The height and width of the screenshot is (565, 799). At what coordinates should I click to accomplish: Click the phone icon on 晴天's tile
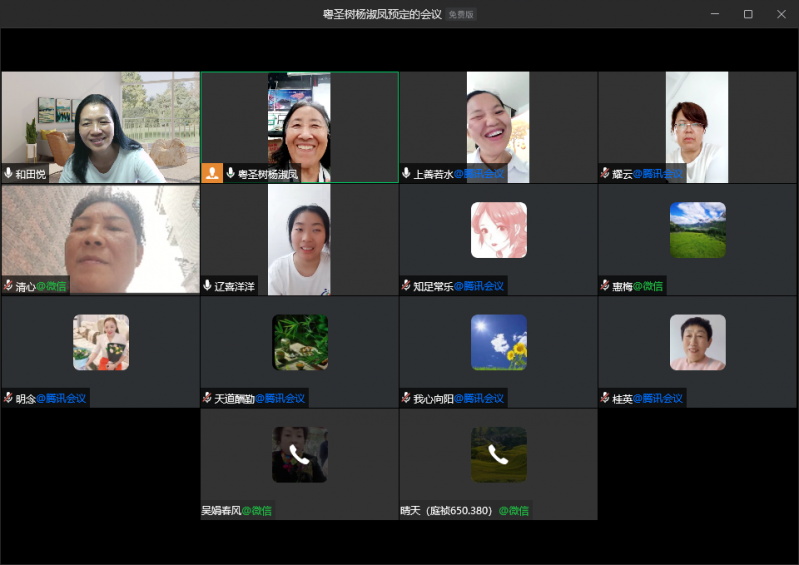coord(498,455)
